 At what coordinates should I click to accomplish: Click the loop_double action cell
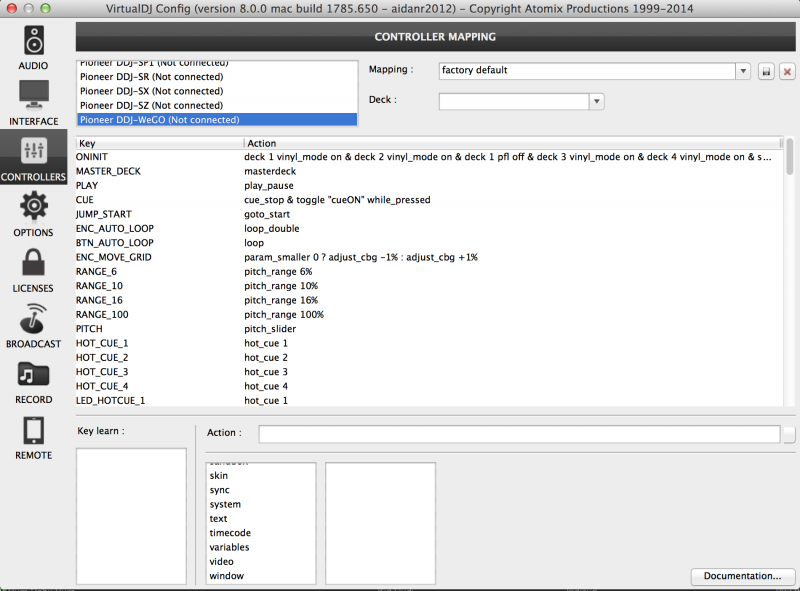[271, 228]
